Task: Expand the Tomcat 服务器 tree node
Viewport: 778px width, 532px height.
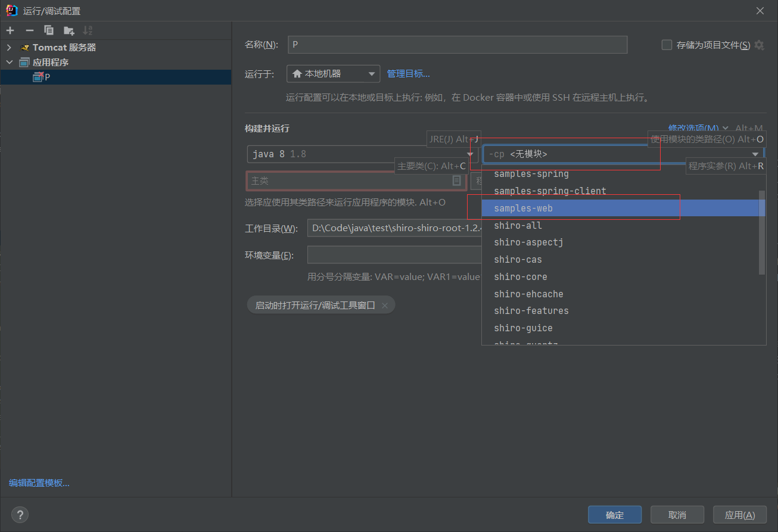Action: click(9, 48)
